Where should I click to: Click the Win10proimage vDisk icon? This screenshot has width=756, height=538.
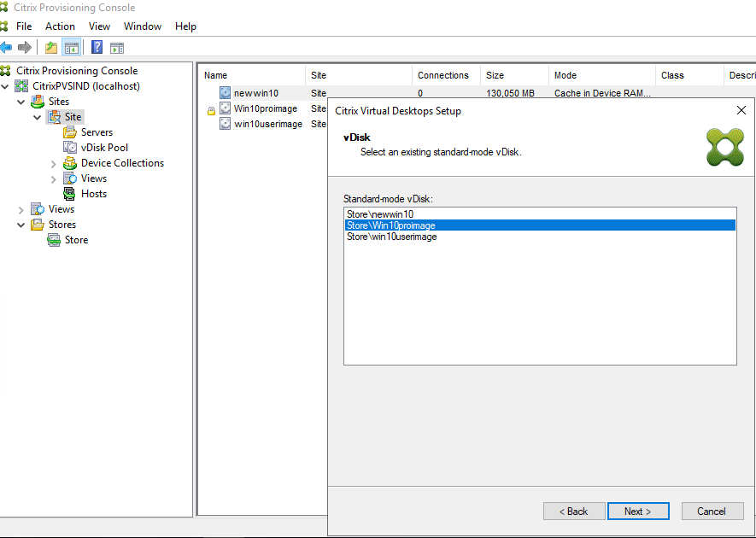(x=226, y=108)
